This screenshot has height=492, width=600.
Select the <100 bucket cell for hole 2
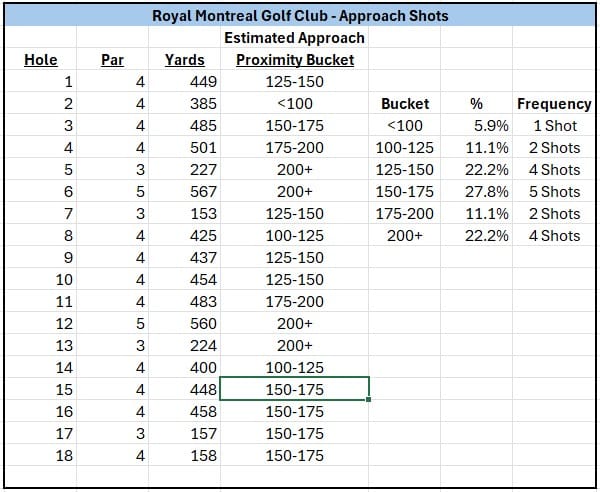point(295,104)
